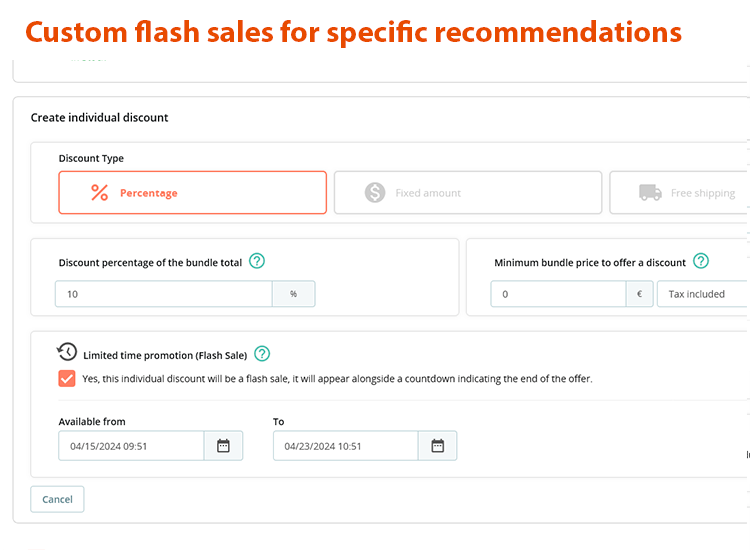Click the % suffix on discount field
This screenshot has width=750, height=550.
tap(293, 294)
